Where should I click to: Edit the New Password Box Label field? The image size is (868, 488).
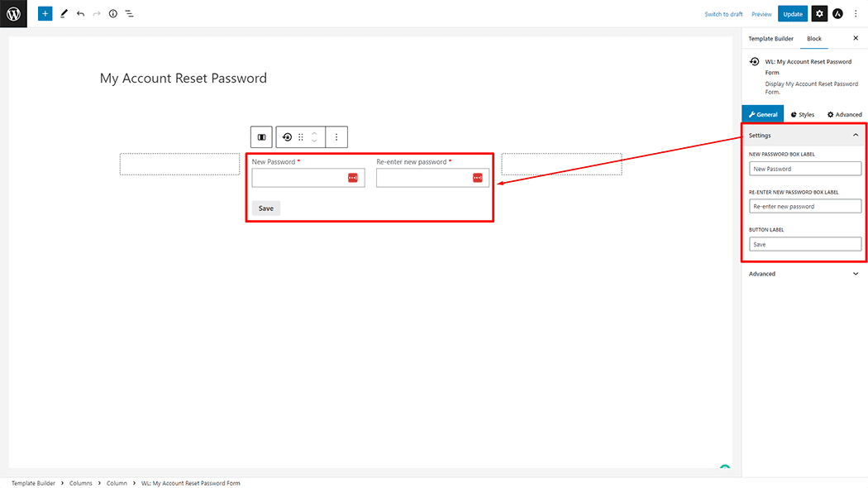(805, 169)
